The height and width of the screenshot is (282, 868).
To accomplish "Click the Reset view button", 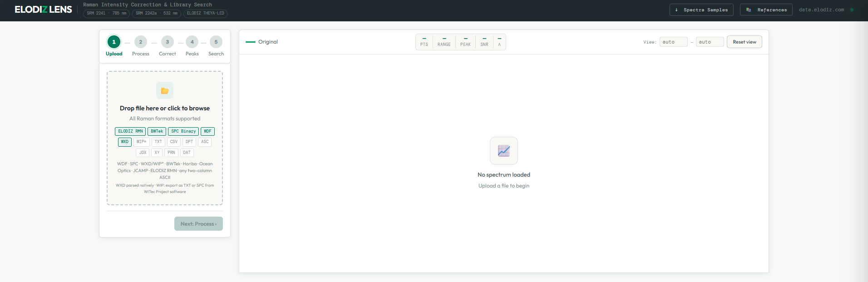I will (745, 42).
